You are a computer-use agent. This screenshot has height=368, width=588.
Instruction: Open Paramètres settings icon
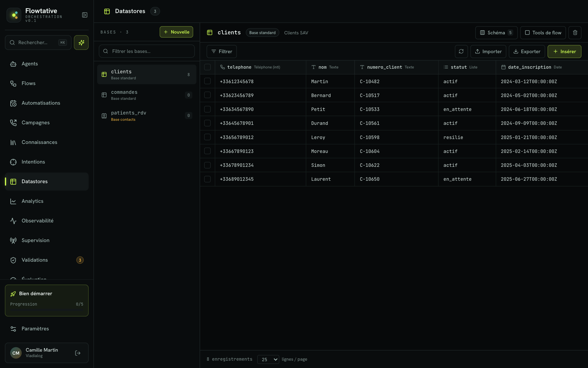point(13,329)
